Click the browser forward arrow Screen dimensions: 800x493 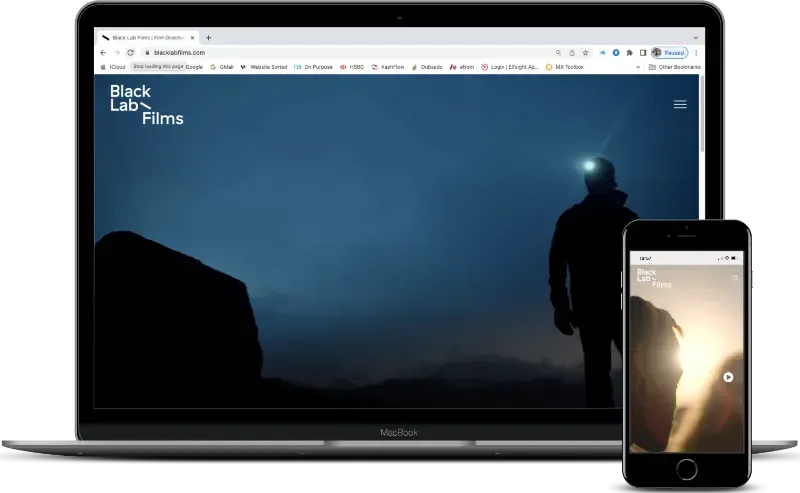point(116,53)
